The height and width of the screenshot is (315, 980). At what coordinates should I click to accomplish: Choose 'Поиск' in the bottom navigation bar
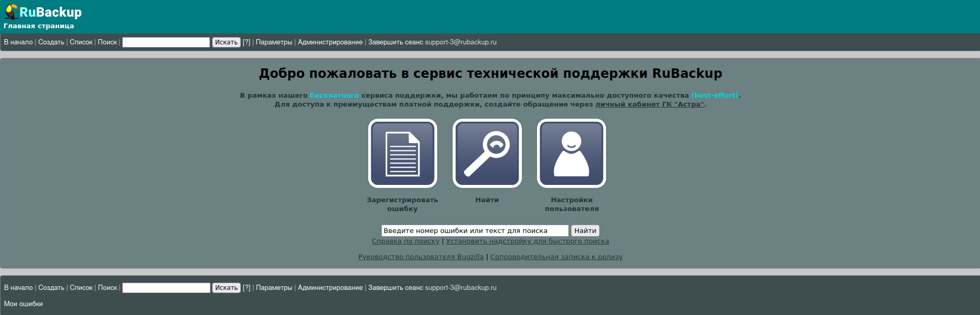pos(108,288)
